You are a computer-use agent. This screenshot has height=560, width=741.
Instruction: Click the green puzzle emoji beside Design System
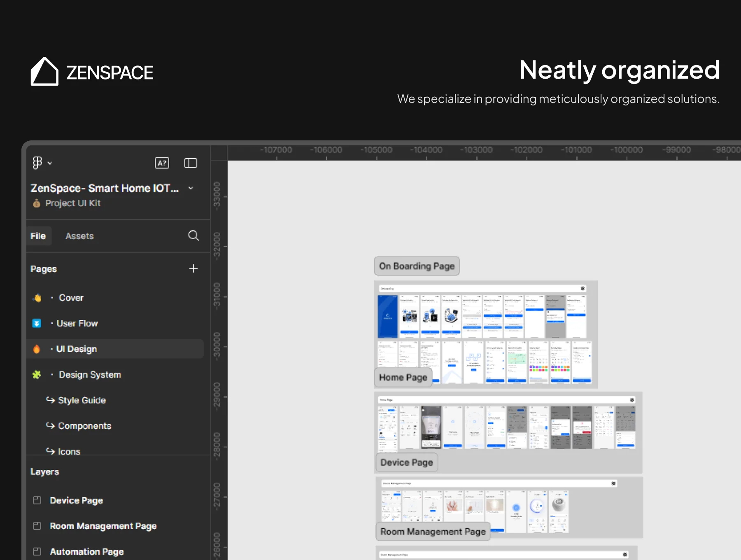pos(37,375)
